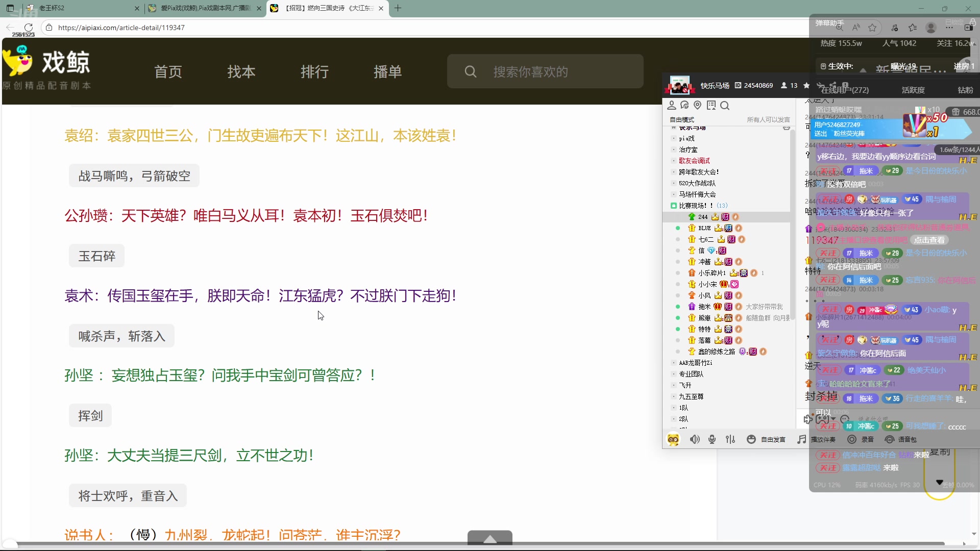The image size is (980, 551).
Task: Click the 戏鲸 site logo
Action: coord(47,67)
